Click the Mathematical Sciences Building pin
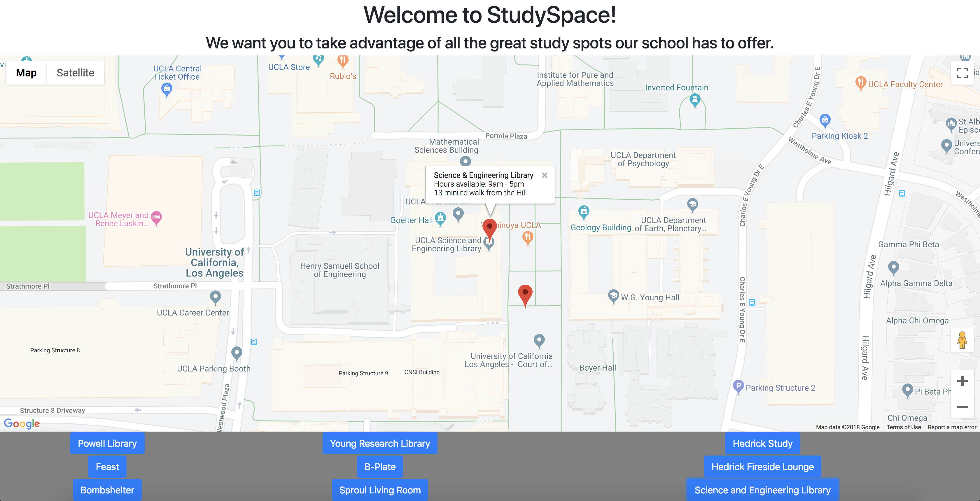Screen dimensions: 980x501 point(465,161)
